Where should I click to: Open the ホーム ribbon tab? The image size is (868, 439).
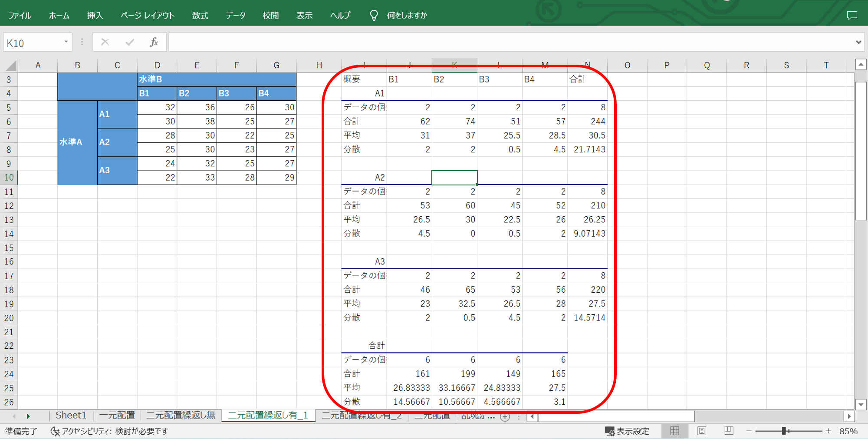click(59, 16)
